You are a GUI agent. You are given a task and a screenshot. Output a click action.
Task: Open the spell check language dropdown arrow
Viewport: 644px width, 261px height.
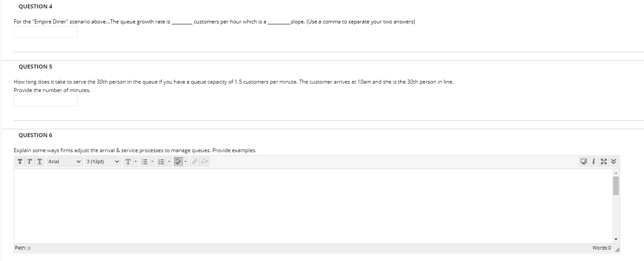(186, 161)
